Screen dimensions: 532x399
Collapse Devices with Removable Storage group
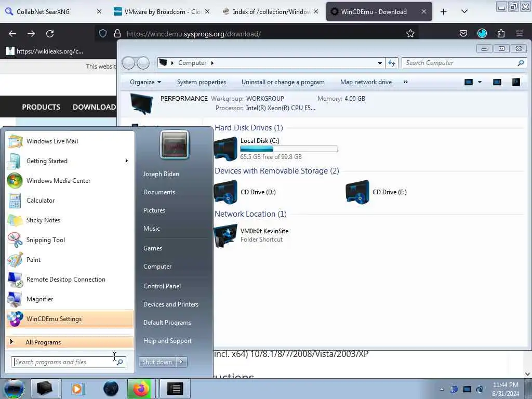(x=277, y=170)
